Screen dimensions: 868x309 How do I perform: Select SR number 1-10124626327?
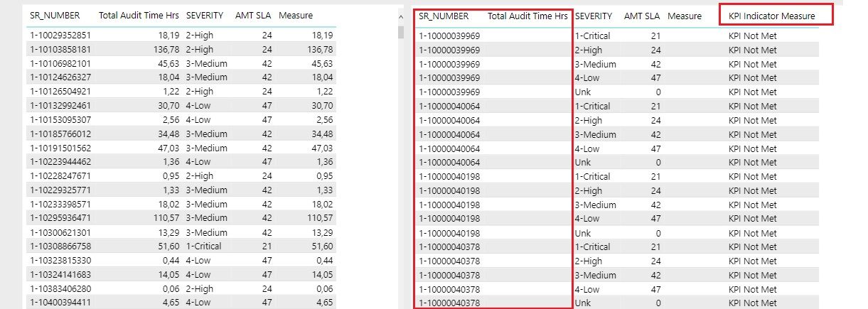coord(60,77)
